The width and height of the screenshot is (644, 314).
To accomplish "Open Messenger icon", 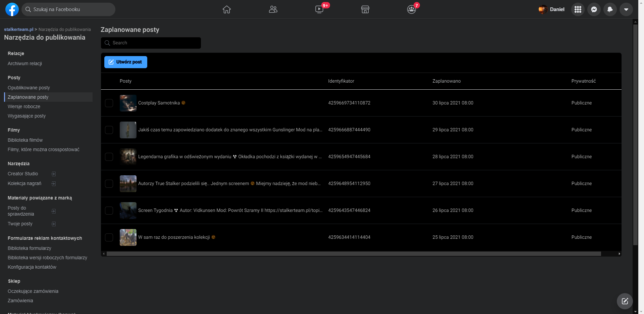I will tap(594, 9).
